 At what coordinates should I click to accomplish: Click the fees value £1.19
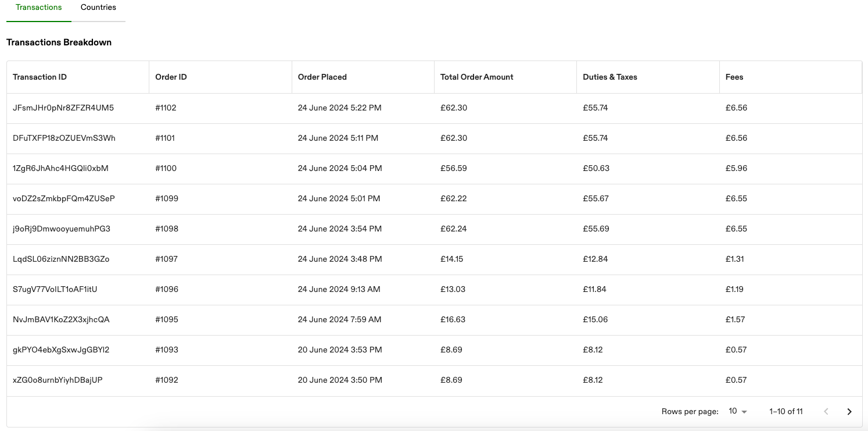(x=735, y=289)
